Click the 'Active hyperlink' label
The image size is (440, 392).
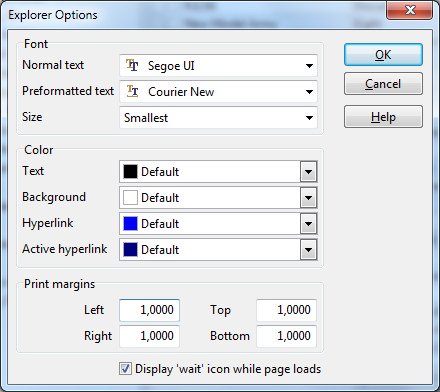pos(65,249)
